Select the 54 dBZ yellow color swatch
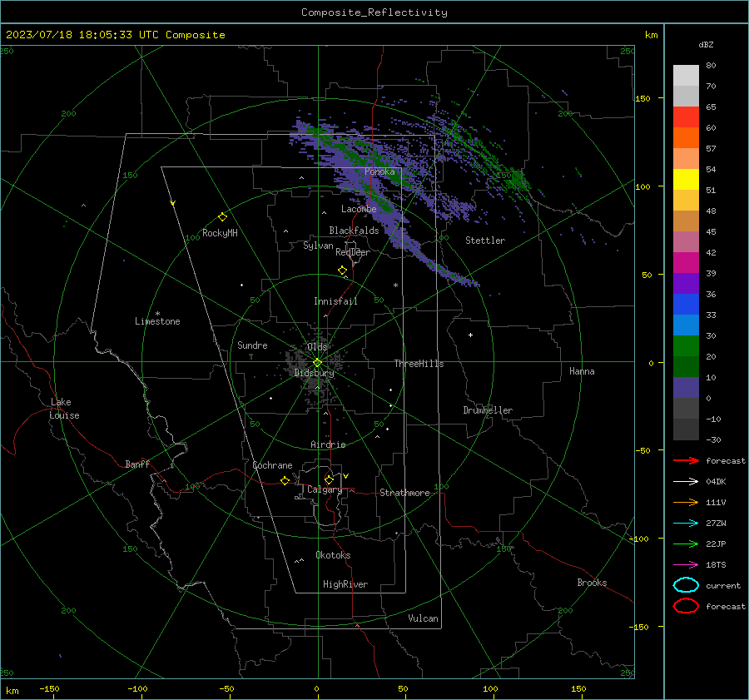Image resolution: width=749 pixels, height=700 pixels. pos(686,179)
